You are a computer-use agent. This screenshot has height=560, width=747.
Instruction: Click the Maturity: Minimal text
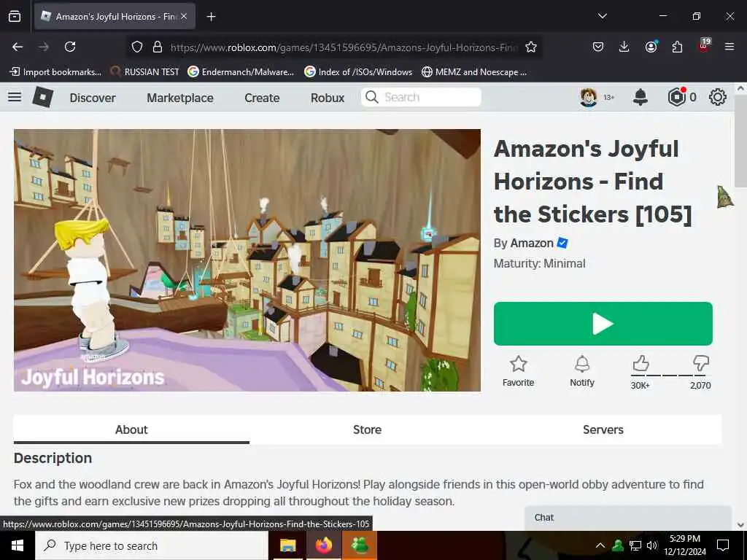[539, 263]
